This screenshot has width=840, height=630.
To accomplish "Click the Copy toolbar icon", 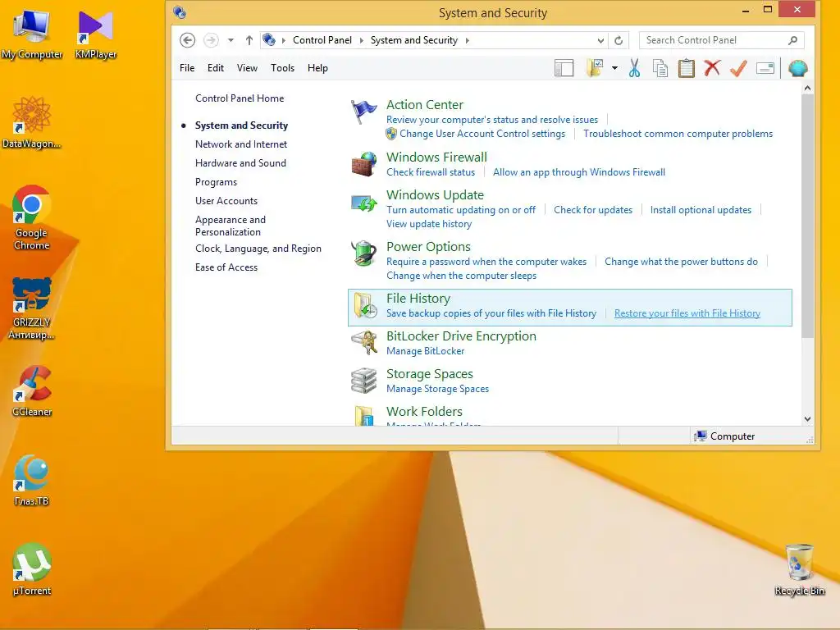I will (660, 69).
